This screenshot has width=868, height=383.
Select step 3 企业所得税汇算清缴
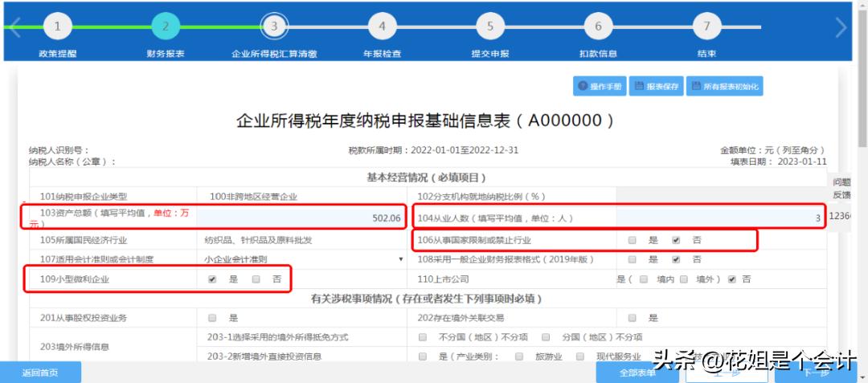pyautogui.click(x=274, y=27)
